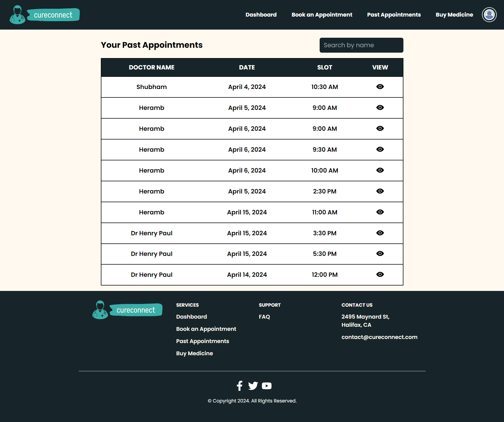Image resolution: width=504 pixels, height=422 pixels.
Task: Select Buy Medicine in top navigation
Action: pyautogui.click(x=454, y=15)
